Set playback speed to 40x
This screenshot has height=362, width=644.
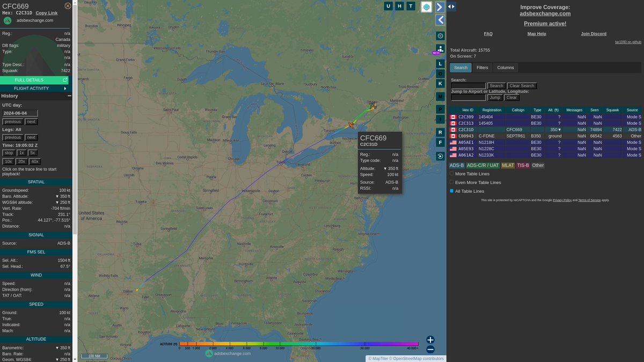click(x=34, y=161)
